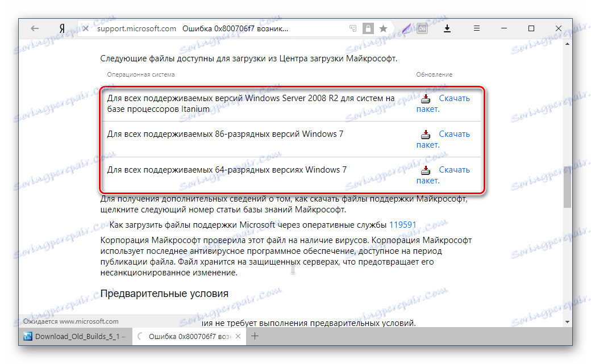591x364 pixels.
Task: Open the browser hamburger menu
Action: pyautogui.click(x=477, y=28)
